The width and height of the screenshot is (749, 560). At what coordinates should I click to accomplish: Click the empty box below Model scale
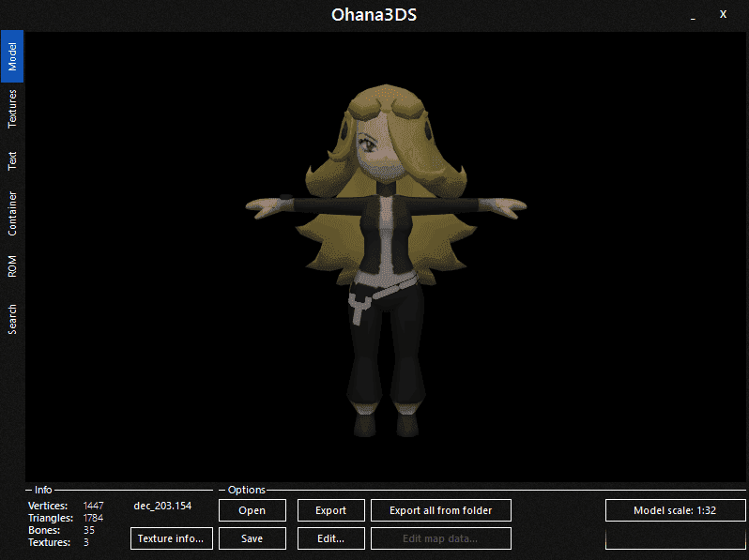[x=675, y=538]
